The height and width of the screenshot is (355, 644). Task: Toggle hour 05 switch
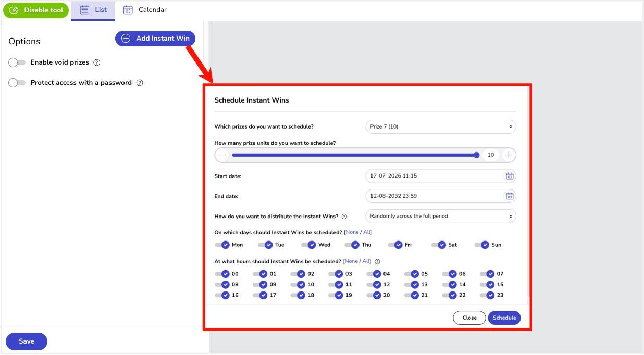click(411, 274)
